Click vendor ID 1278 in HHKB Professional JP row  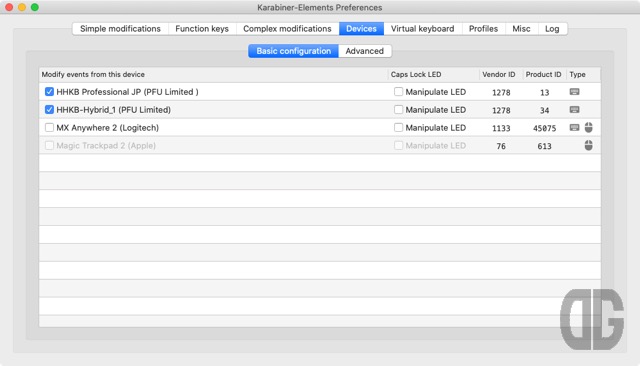pyautogui.click(x=501, y=93)
